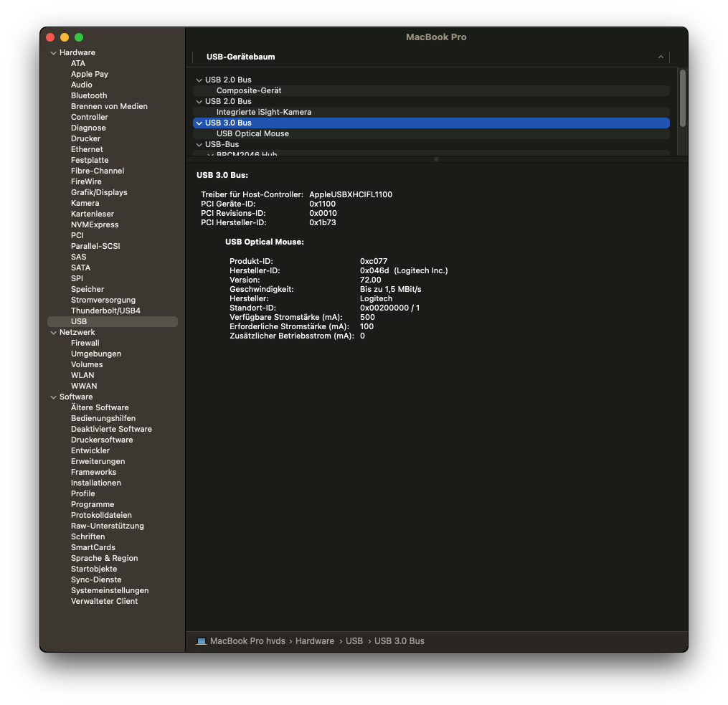728x705 pixels.
Task: Select PCI in the sidebar
Action: point(77,235)
